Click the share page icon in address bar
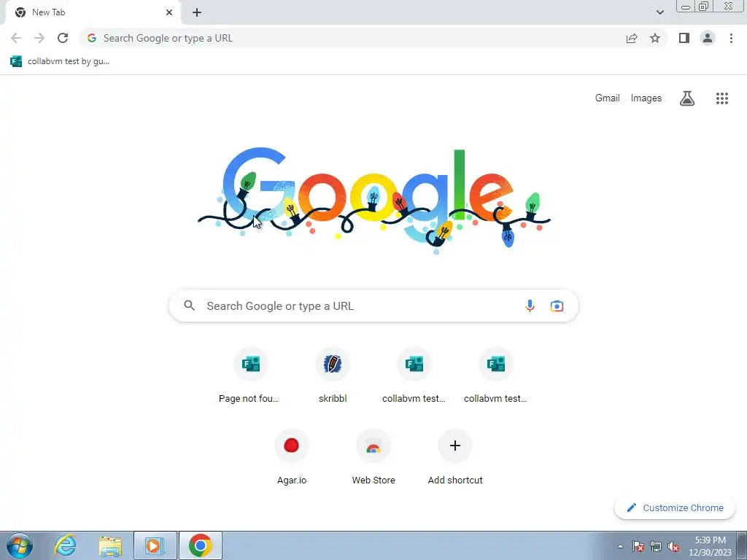This screenshot has width=747, height=560. coord(632,38)
